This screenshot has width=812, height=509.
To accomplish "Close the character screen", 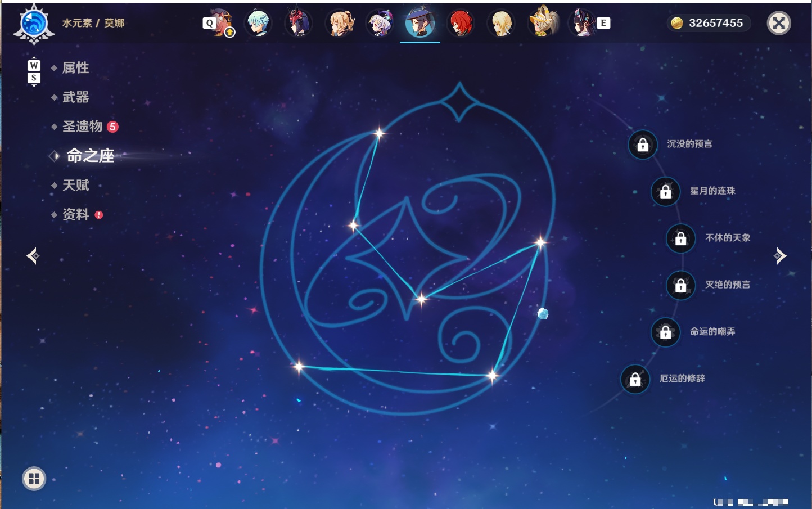I will point(779,23).
